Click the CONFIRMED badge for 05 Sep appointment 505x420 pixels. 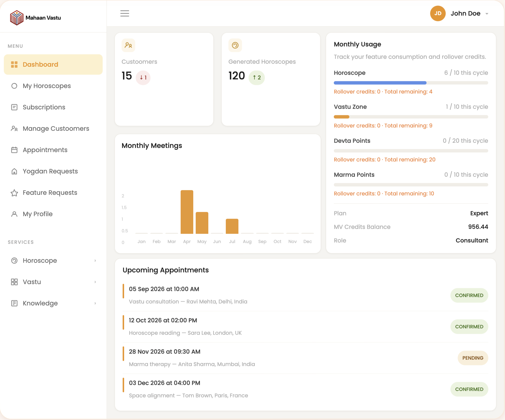tap(469, 295)
